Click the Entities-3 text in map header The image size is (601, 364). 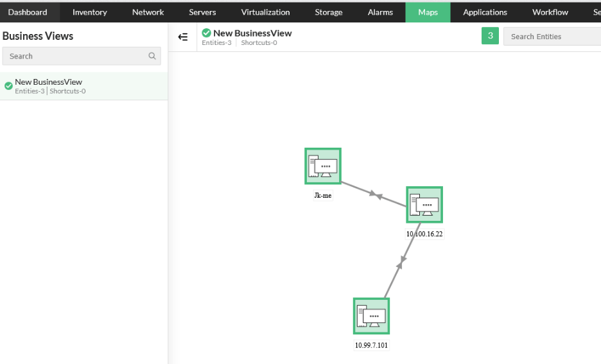pos(216,43)
